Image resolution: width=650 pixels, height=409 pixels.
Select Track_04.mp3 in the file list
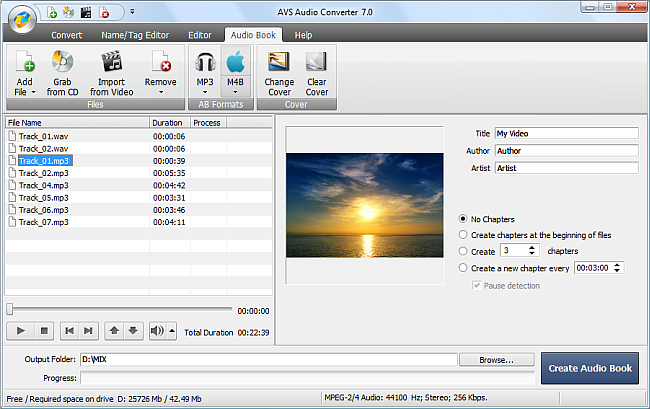(43, 185)
